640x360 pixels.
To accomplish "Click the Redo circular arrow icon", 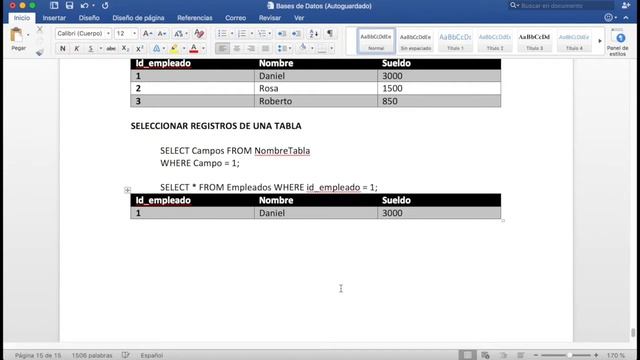I will point(105,6).
